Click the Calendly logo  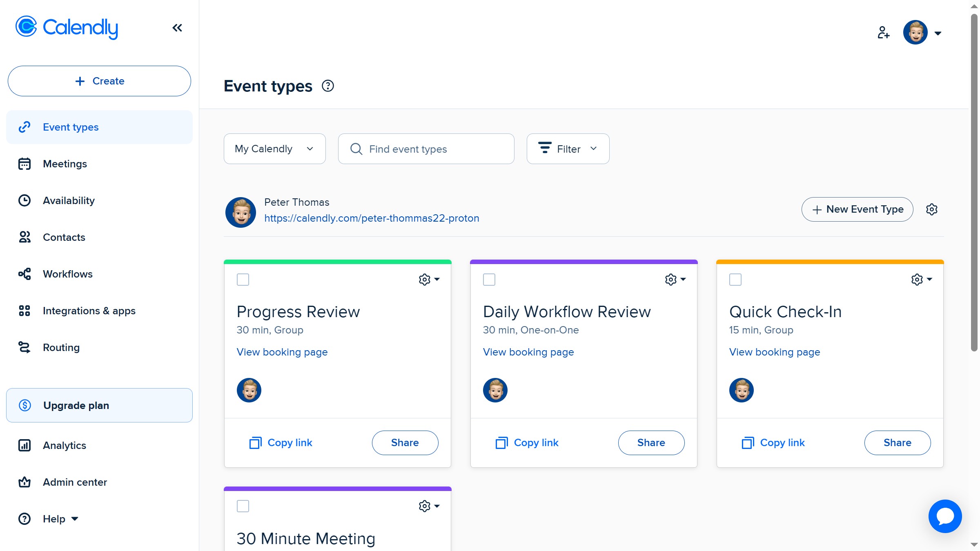pyautogui.click(x=67, y=28)
